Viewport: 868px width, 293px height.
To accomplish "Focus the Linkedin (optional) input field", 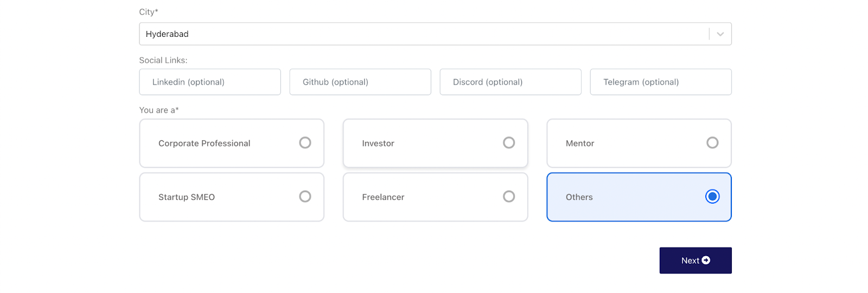I will pyautogui.click(x=210, y=82).
